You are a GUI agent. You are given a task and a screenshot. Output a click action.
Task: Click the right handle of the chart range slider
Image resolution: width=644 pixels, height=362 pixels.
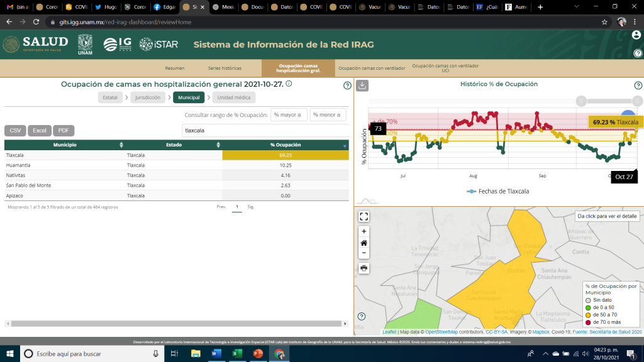pos(637,101)
